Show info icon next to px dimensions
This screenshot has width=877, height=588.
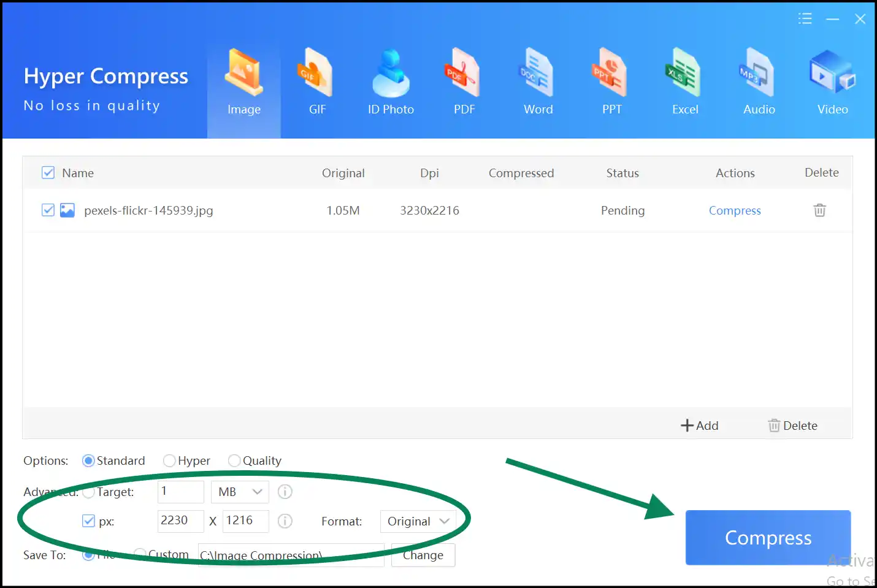tap(285, 521)
